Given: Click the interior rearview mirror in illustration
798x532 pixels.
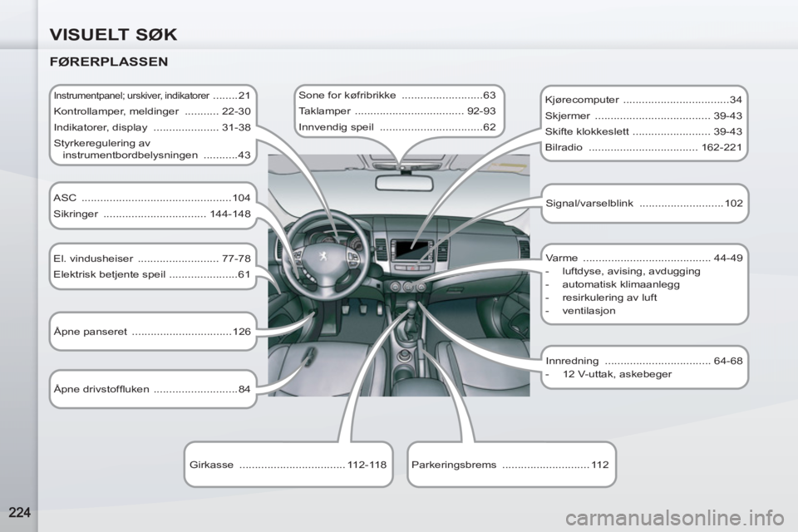Looking at the screenshot, I should click(404, 183).
